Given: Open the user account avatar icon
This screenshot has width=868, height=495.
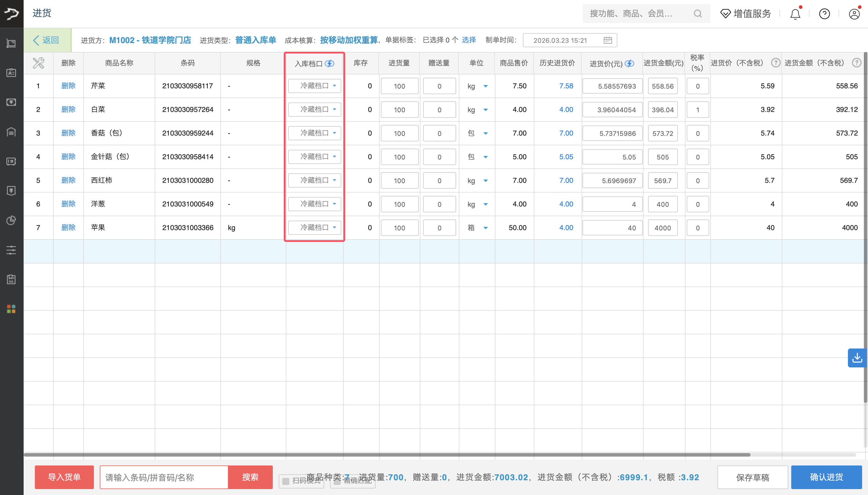Looking at the screenshot, I should pyautogui.click(x=854, y=14).
